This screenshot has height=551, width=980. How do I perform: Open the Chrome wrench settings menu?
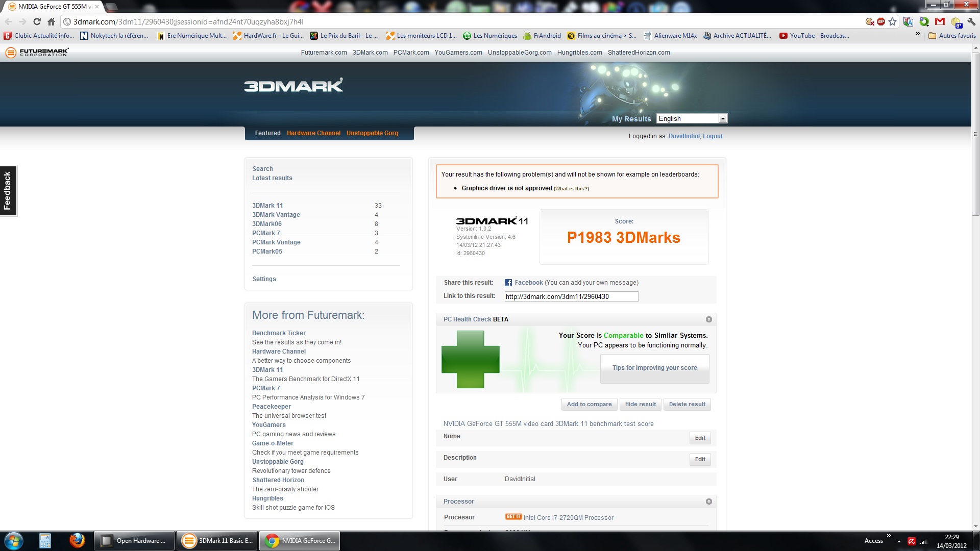pos(971,22)
